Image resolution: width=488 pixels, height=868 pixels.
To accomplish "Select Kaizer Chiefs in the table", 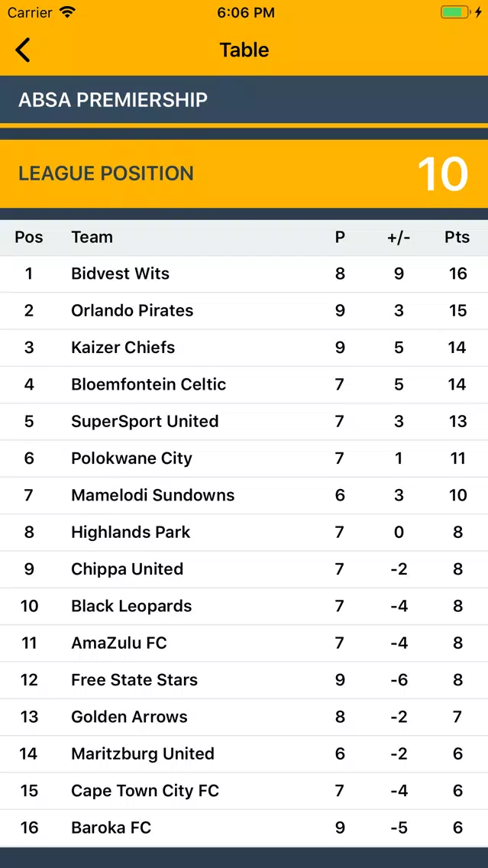I will (x=244, y=348).
